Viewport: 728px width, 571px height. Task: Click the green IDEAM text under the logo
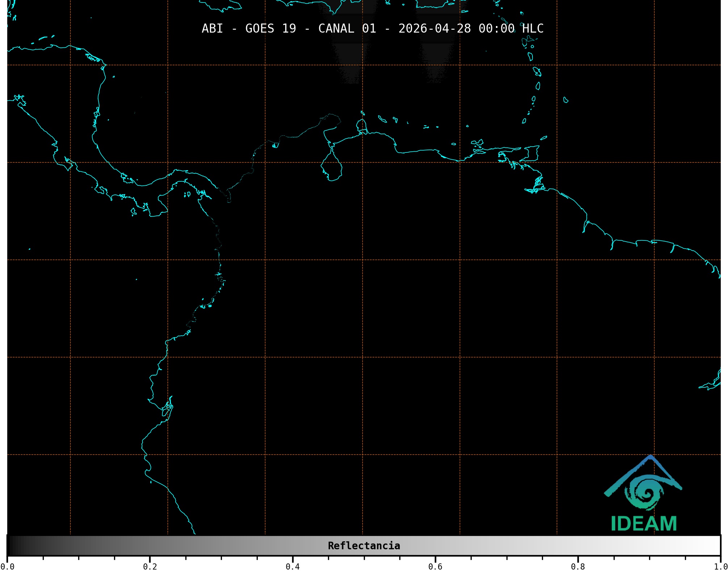644,524
